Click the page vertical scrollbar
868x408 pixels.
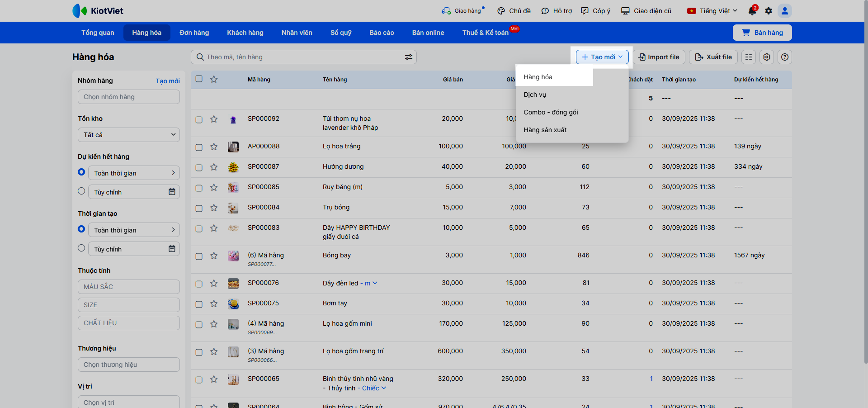pyautogui.click(x=865, y=181)
